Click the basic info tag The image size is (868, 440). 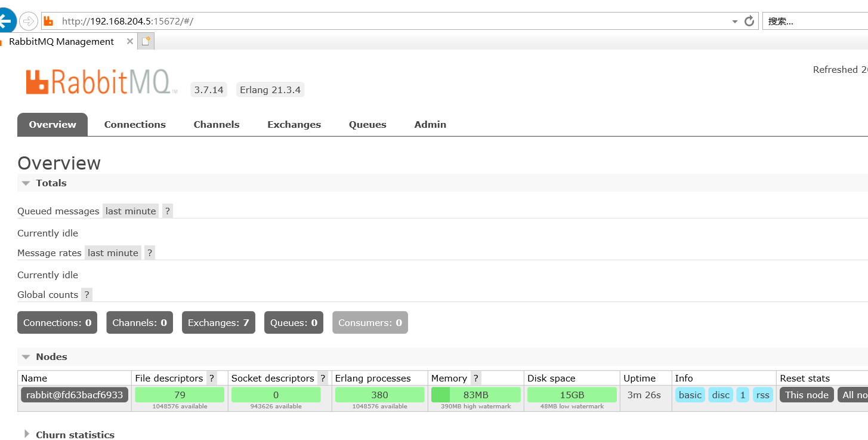[x=690, y=395]
